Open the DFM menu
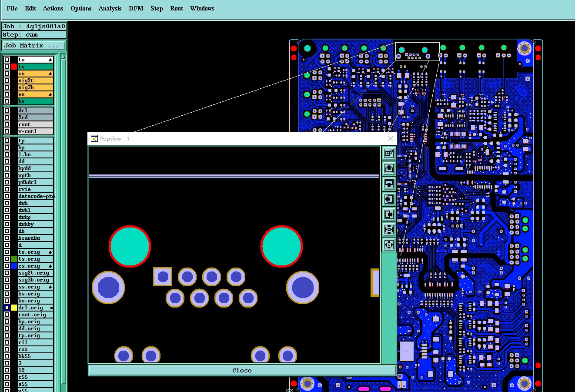Screen dimensions: 575x392 [x=136, y=8]
